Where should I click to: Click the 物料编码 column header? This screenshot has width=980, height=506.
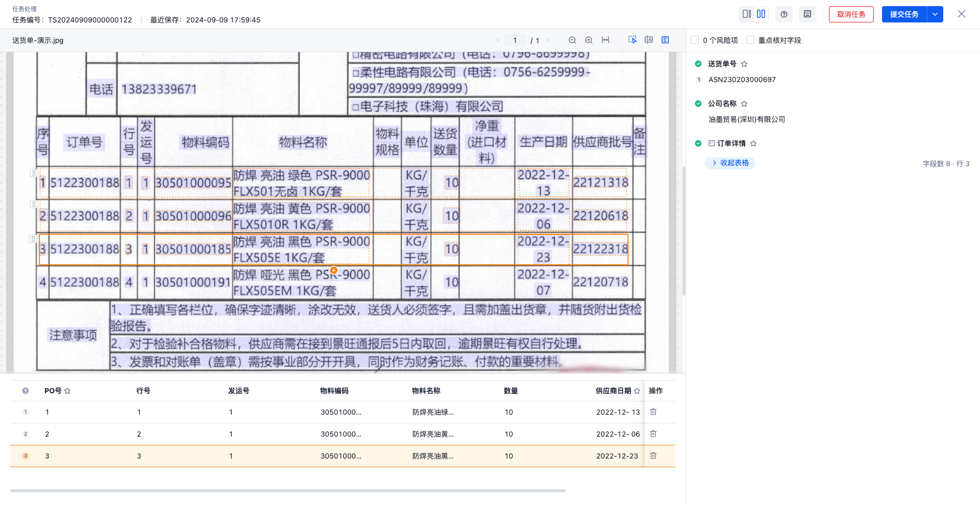(x=334, y=391)
